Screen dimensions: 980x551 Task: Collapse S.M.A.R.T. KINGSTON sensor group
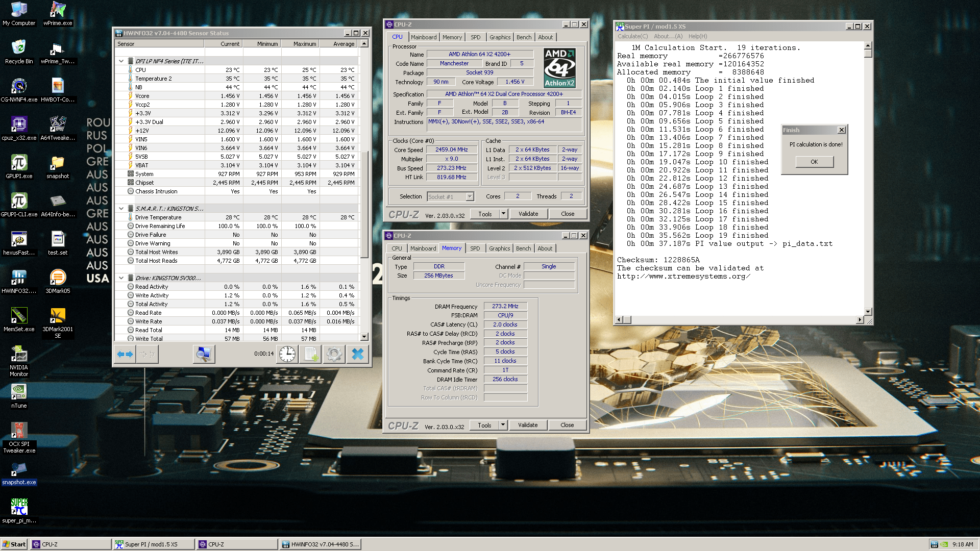point(121,209)
